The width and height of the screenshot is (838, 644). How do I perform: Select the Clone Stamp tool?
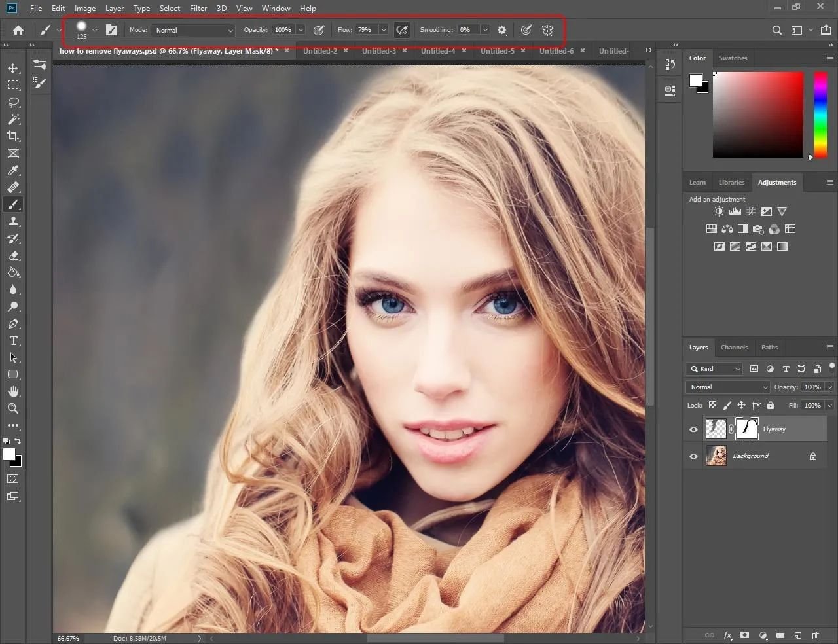tap(13, 222)
